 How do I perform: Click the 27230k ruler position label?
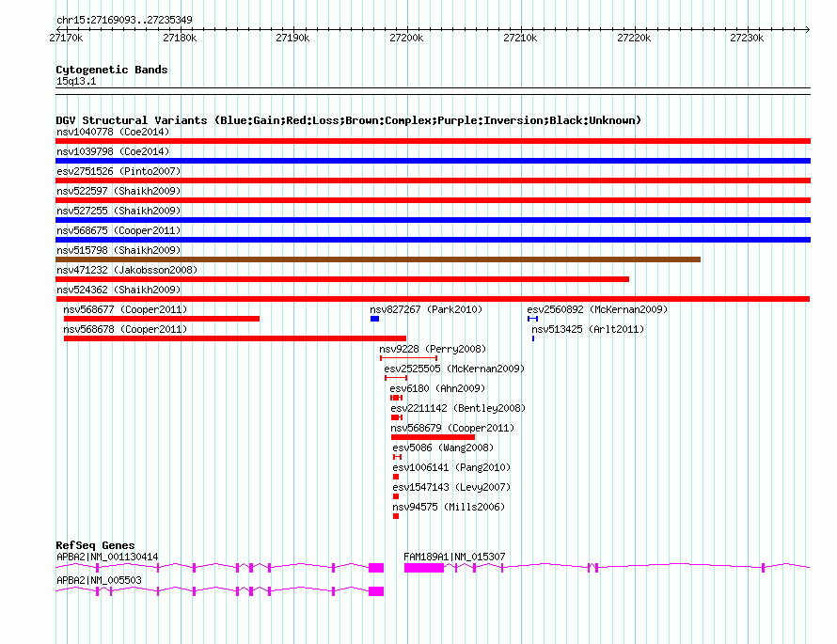click(747, 38)
